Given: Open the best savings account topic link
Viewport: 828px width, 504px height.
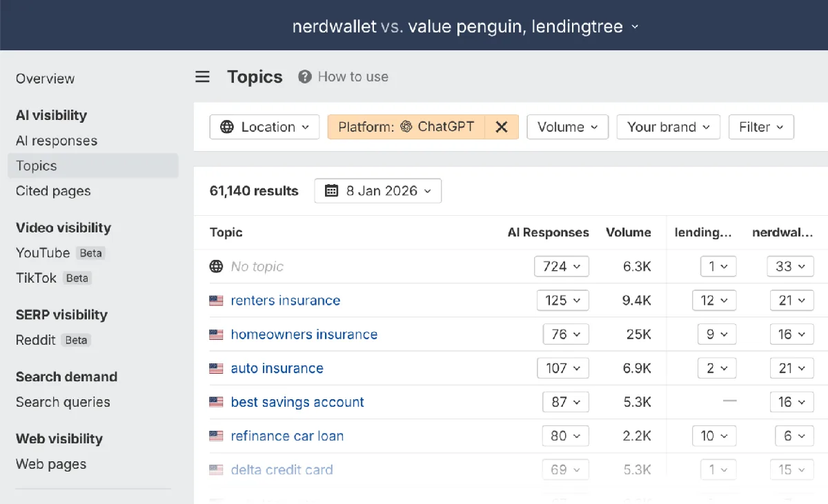Looking at the screenshot, I should (297, 402).
